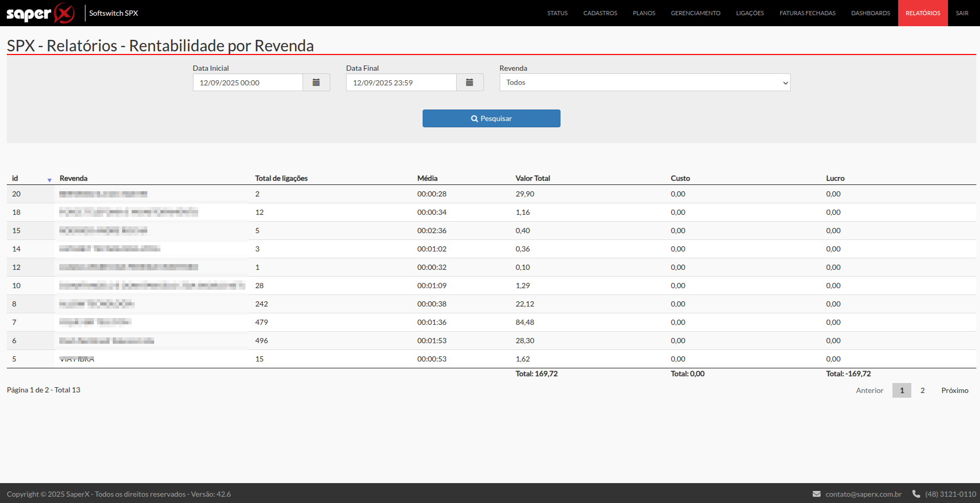Click the Pesquisar search button
The height and width of the screenshot is (503, 980).
click(491, 118)
